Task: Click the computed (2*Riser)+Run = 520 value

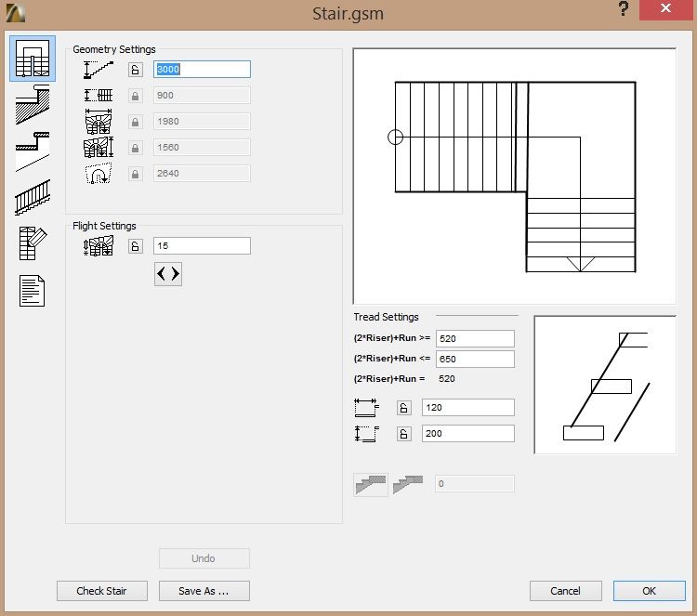Action: pyautogui.click(x=447, y=379)
